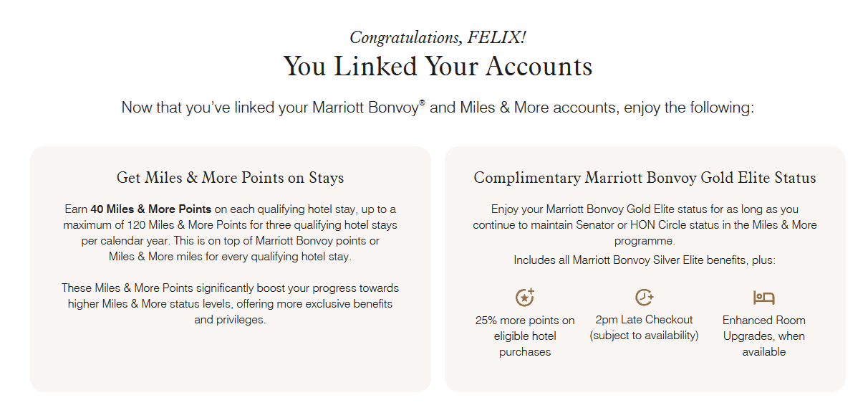This screenshot has width=868, height=408.
Task: Click the late checkout clock icon
Action: pyautogui.click(x=644, y=297)
